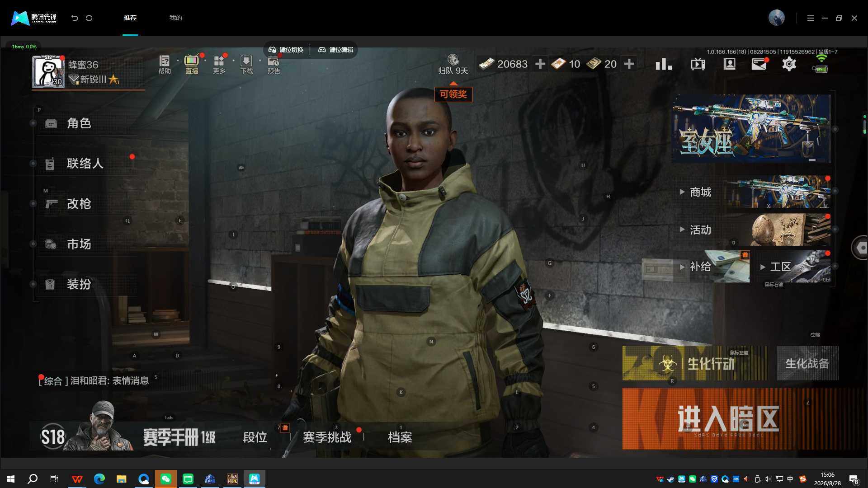Switch to the 我的 tab
This screenshot has height=488, width=868.
pyautogui.click(x=175, y=18)
